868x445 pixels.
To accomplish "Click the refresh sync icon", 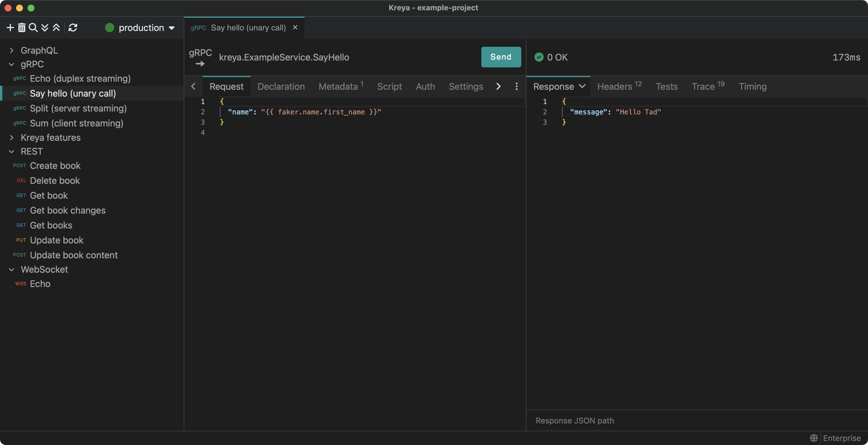I will (x=73, y=28).
